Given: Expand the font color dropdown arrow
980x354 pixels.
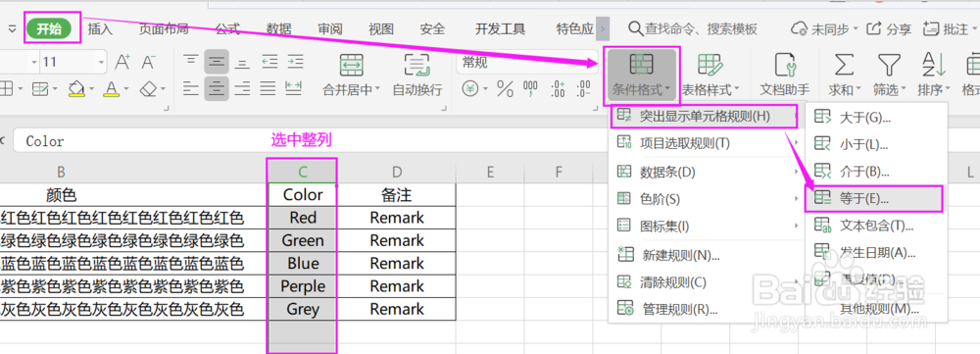Looking at the screenshot, I should coord(126,89).
